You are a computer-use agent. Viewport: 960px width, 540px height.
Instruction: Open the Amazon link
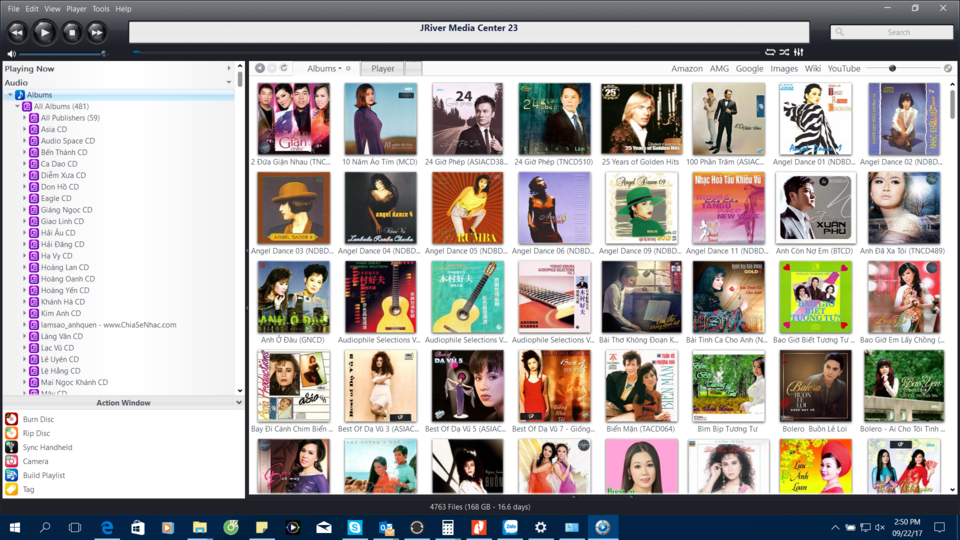pos(687,69)
